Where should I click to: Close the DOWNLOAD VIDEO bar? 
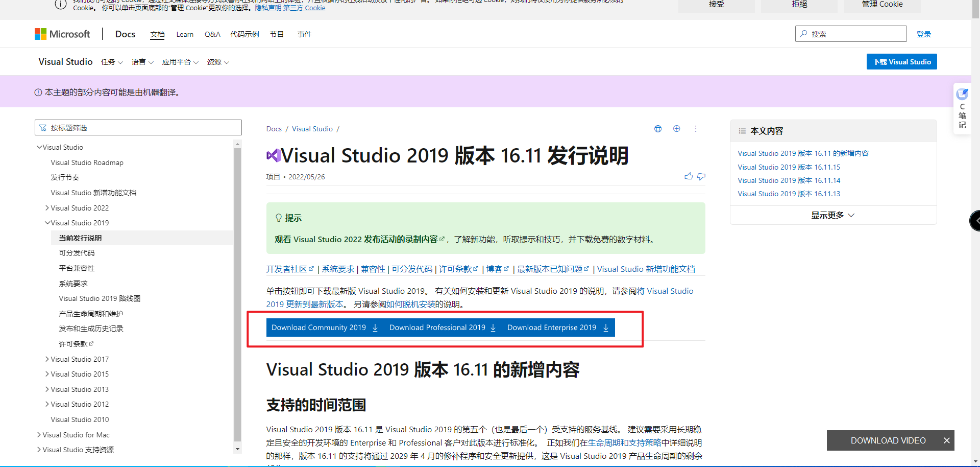946,440
